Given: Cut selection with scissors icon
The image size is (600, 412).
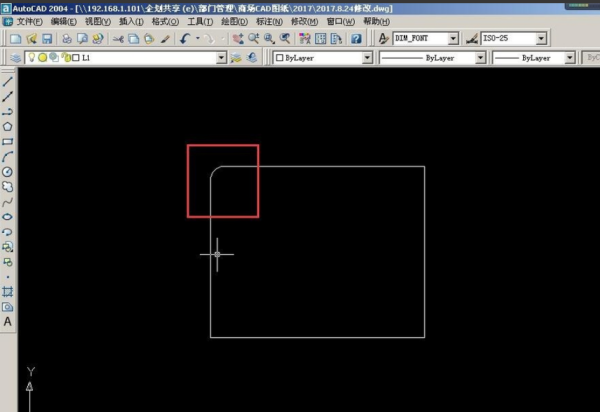Looking at the screenshot, I should pyautogui.click(x=118, y=38).
